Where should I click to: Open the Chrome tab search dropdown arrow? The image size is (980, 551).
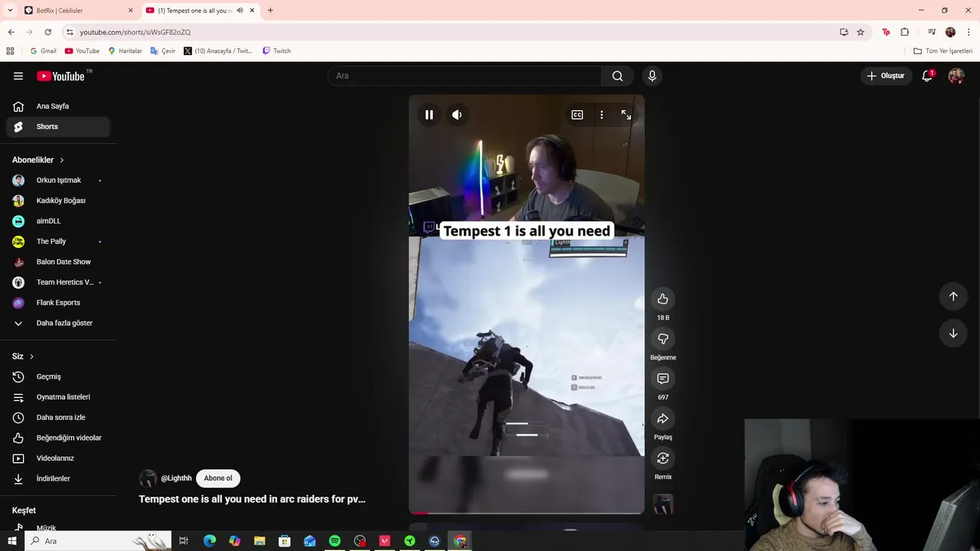(10, 10)
